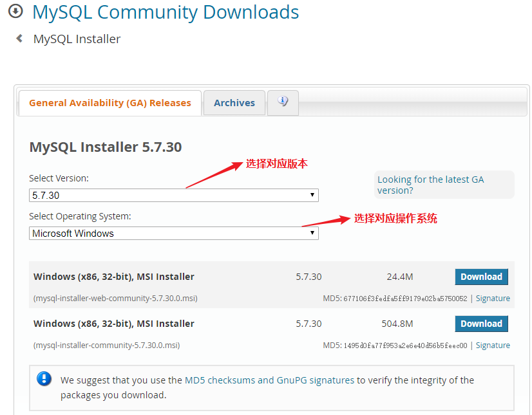This screenshot has width=532, height=415.
Task: Download the 504.8M full community installer
Action: [482, 324]
